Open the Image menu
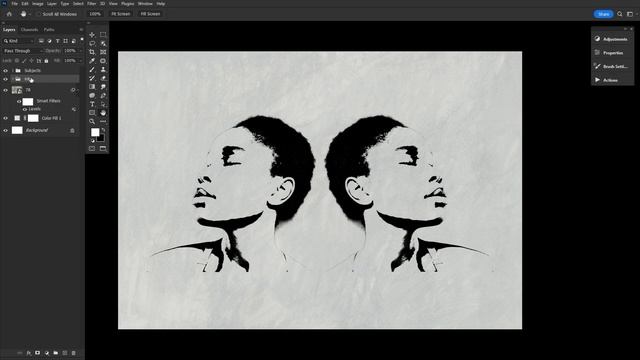Screen dimensions: 640x360 click(38, 4)
